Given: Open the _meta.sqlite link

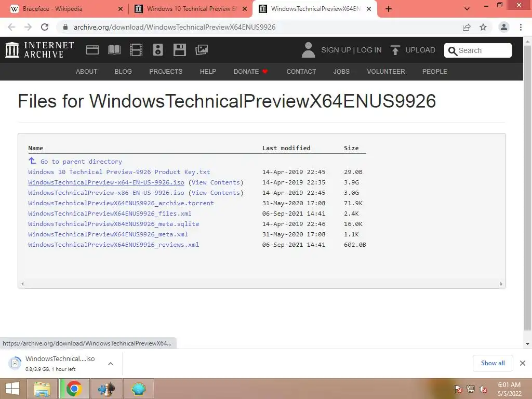Looking at the screenshot, I should coord(114,224).
